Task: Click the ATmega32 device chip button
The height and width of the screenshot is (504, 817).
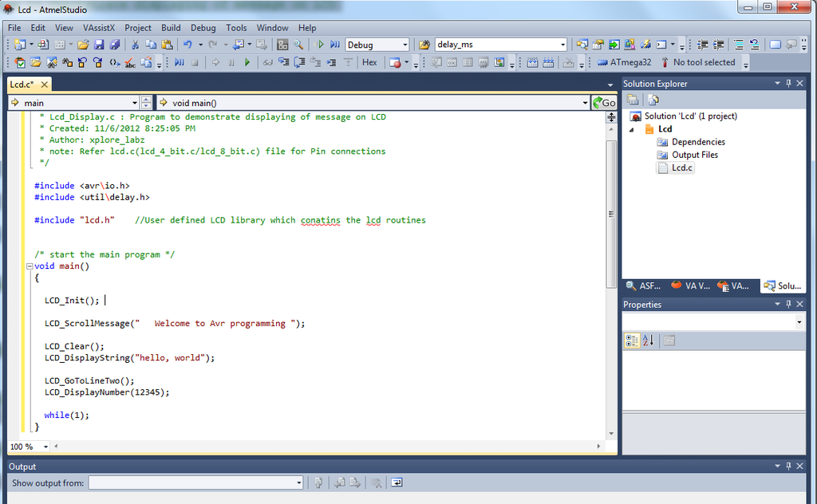Action: pos(624,62)
